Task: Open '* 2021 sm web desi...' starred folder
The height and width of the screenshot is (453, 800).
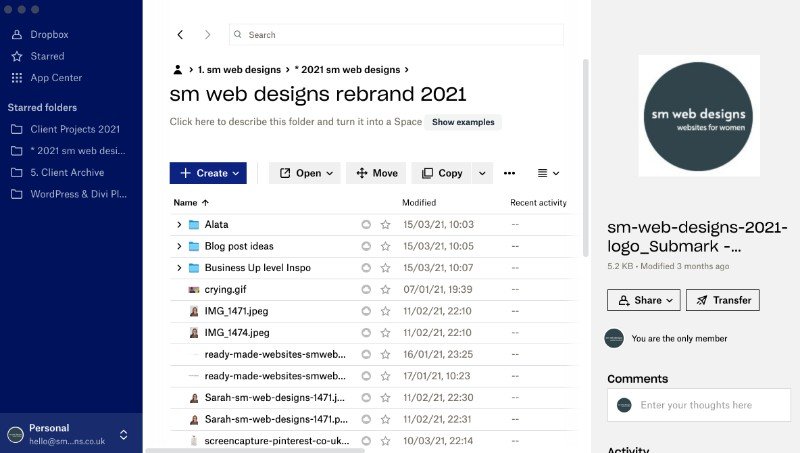Action: [x=78, y=150]
